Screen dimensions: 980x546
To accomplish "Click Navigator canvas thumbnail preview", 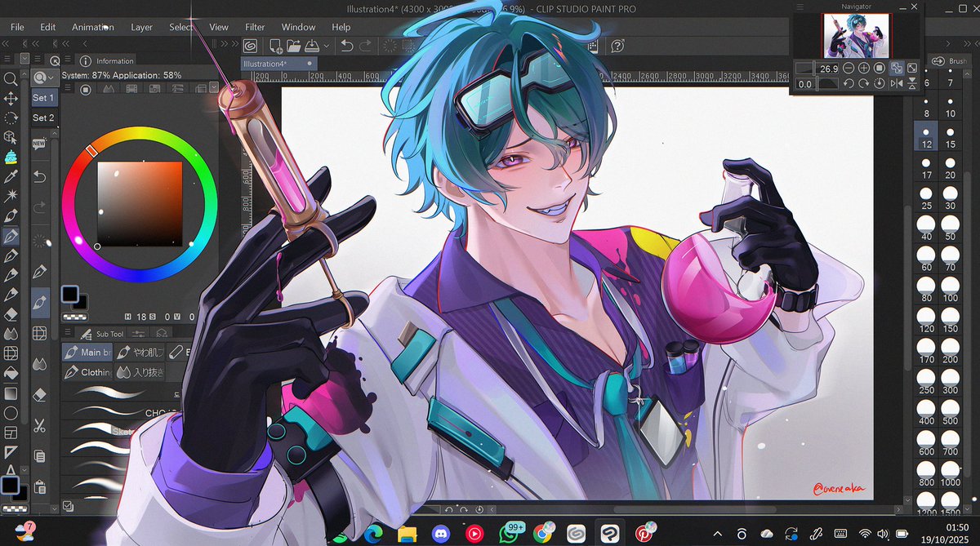I will tap(856, 35).
